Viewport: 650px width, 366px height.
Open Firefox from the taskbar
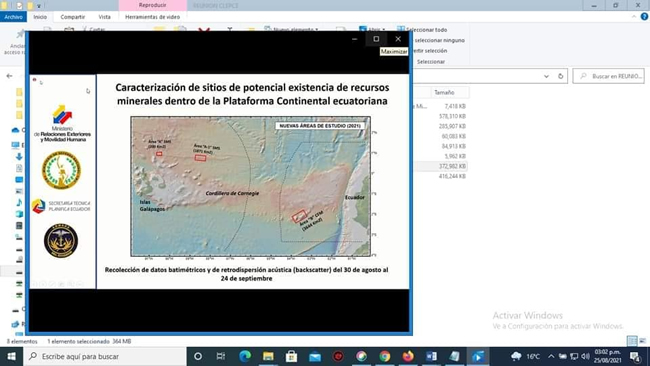(x=408, y=356)
